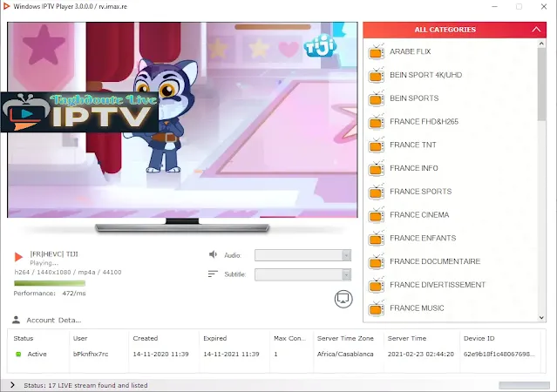The height and width of the screenshot is (392, 557).
Task: Minimize the IPTV Player window
Action: (x=494, y=6)
